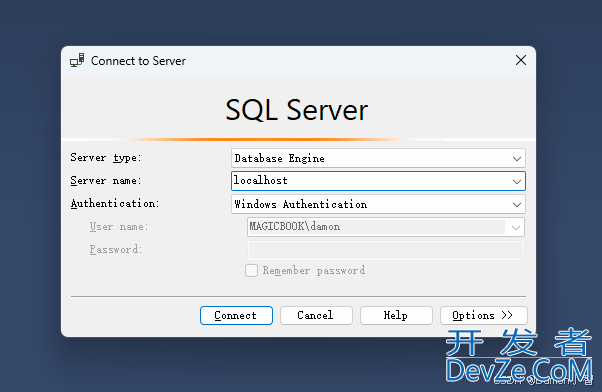602x392 pixels.
Task: Click the "Server type:" label
Action: 106,157
